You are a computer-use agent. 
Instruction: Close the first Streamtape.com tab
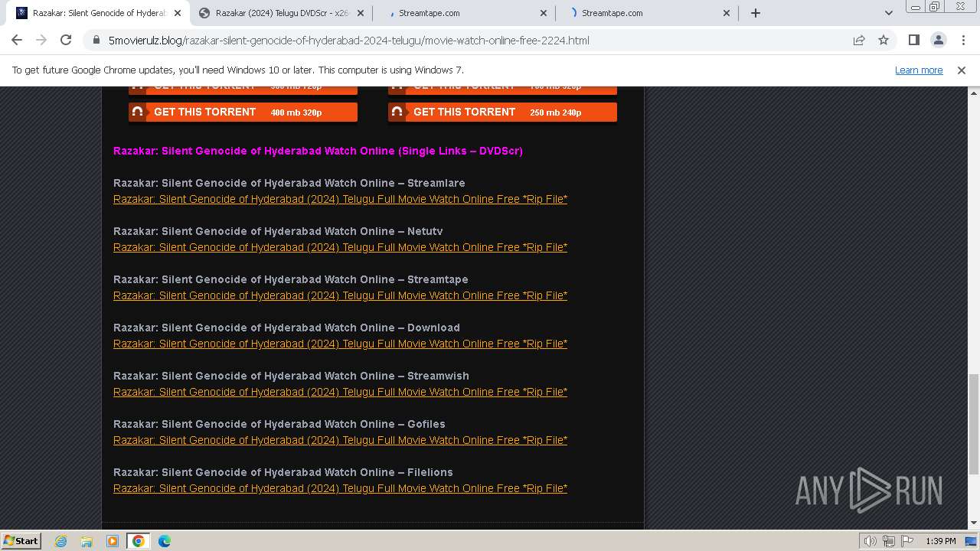544,13
